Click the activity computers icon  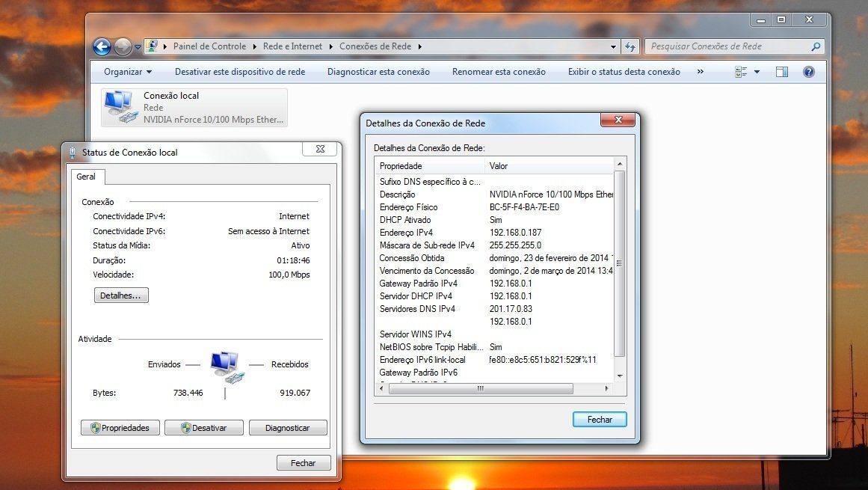[227, 367]
